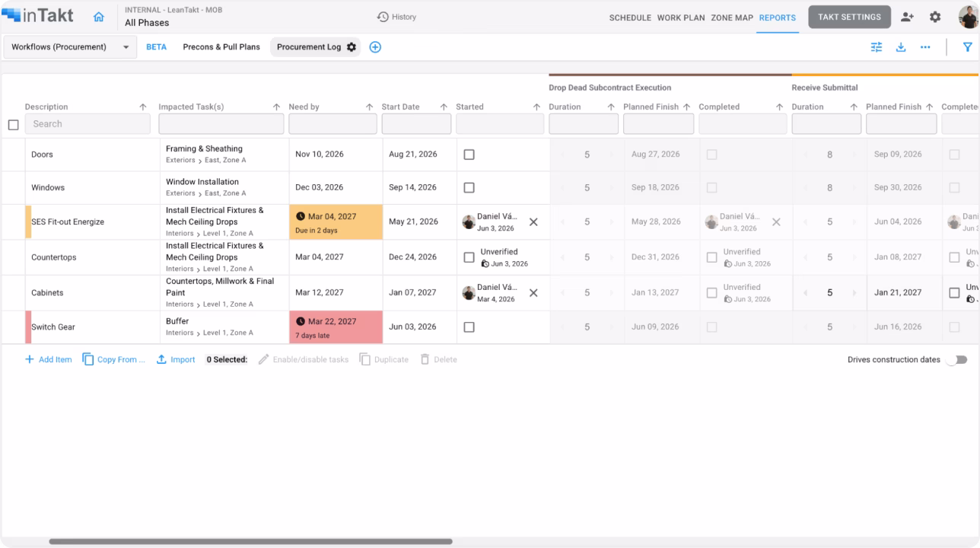This screenshot has height=548, width=980.
Task: Check Started box for Switch Gear
Action: tap(469, 327)
